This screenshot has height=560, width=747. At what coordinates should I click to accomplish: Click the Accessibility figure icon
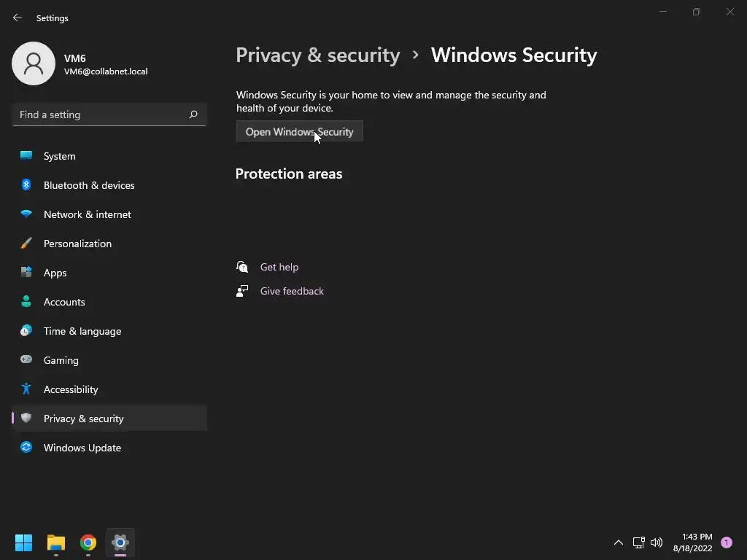pyautogui.click(x=26, y=389)
